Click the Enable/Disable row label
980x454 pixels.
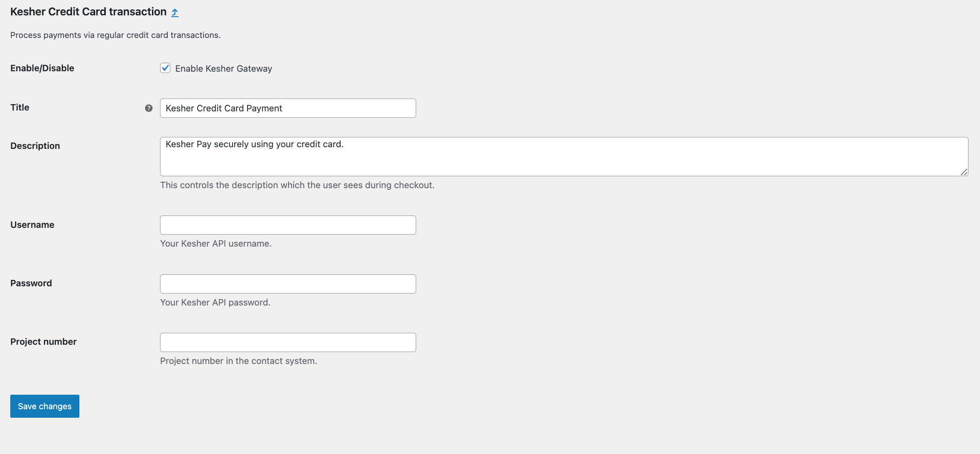[42, 68]
